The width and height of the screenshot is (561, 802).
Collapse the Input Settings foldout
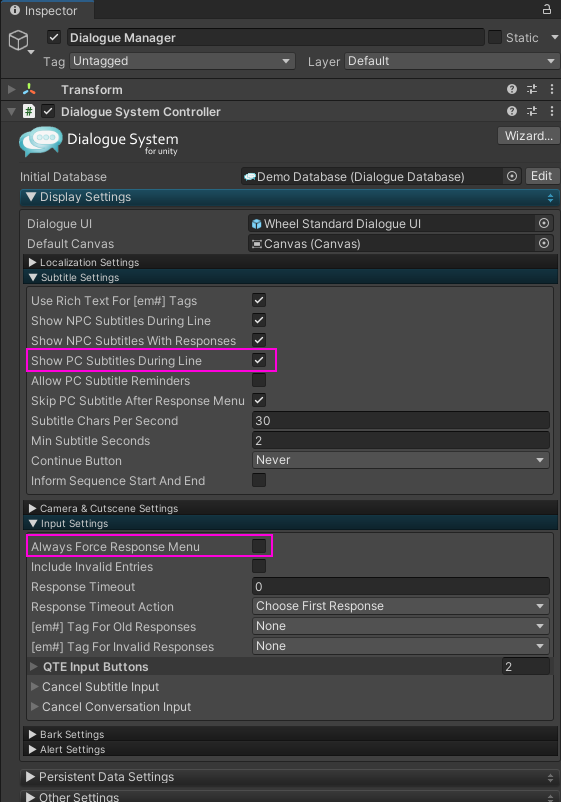(33, 523)
